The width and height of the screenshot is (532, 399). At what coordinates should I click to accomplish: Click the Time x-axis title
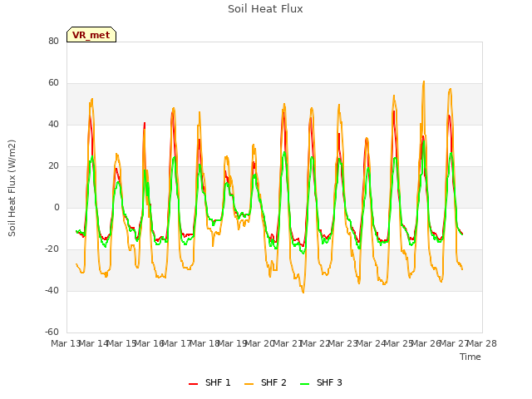[x=470, y=357]
